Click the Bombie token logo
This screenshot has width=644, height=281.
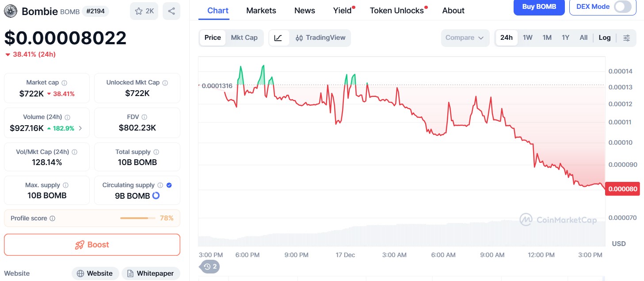pos(11,11)
